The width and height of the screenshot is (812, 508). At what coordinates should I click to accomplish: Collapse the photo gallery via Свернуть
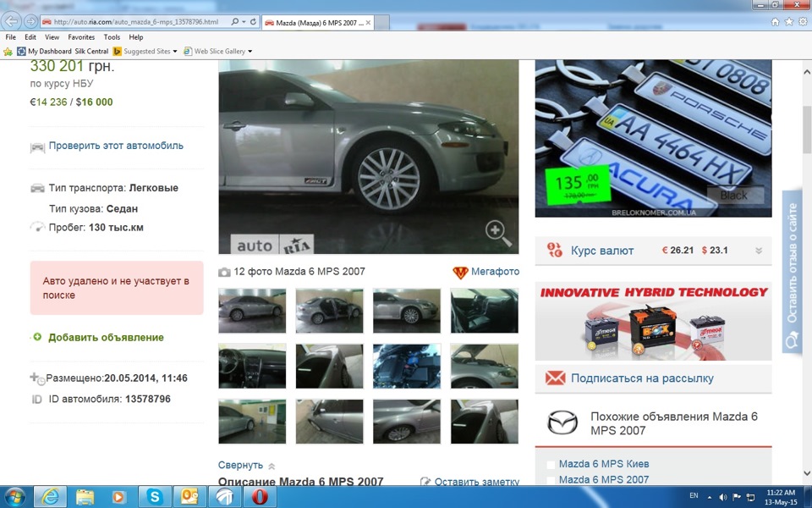pos(240,465)
